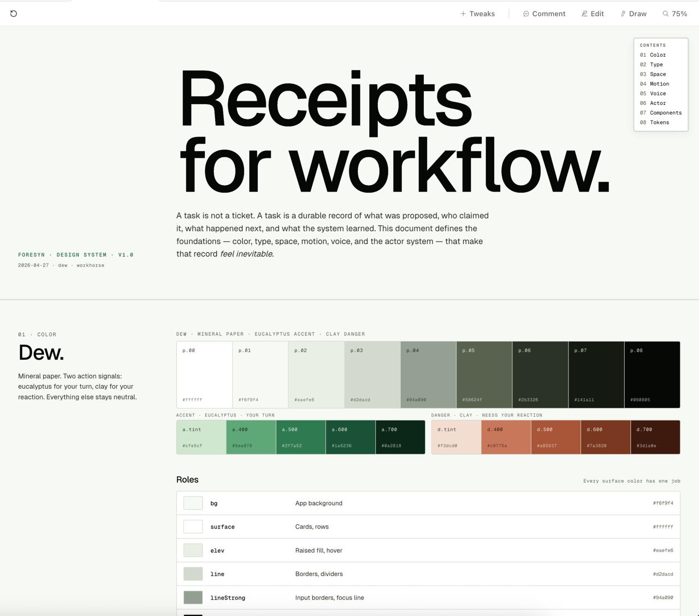Viewport: 699px width, 616px height.
Task: Open the Tweaks panel
Action: click(477, 14)
